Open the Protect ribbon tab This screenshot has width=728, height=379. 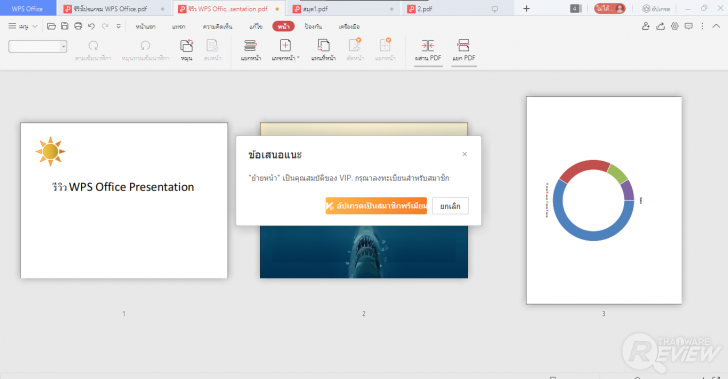click(x=313, y=26)
